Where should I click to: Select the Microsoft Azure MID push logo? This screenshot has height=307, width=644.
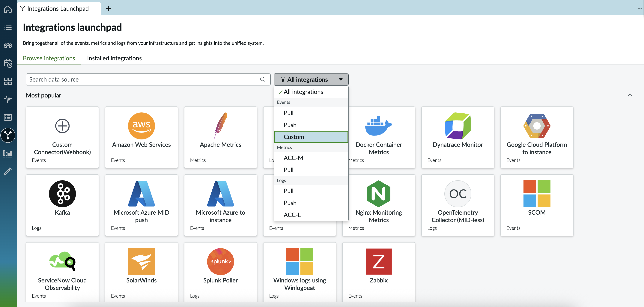pyautogui.click(x=142, y=194)
